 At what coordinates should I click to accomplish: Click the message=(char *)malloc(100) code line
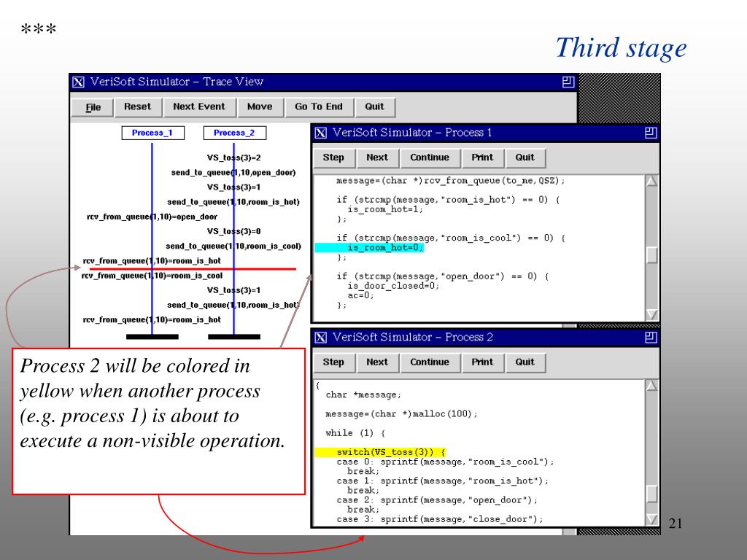pos(401,414)
